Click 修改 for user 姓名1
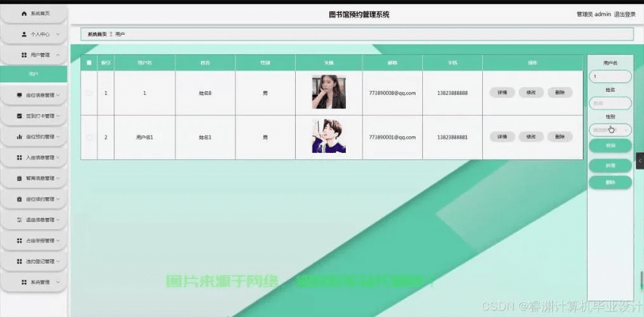Image resolution: width=644 pixels, height=317 pixels. (x=531, y=137)
